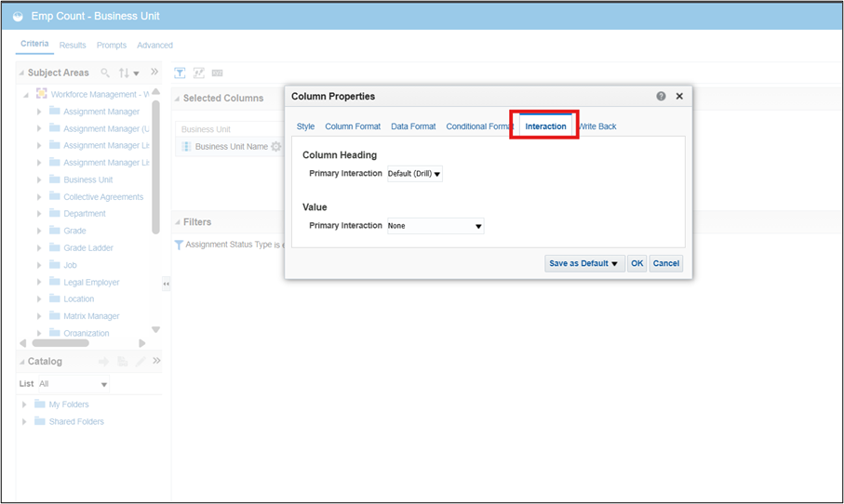Click the help icon in Column Properties
The image size is (844, 504).
click(661, 96)
